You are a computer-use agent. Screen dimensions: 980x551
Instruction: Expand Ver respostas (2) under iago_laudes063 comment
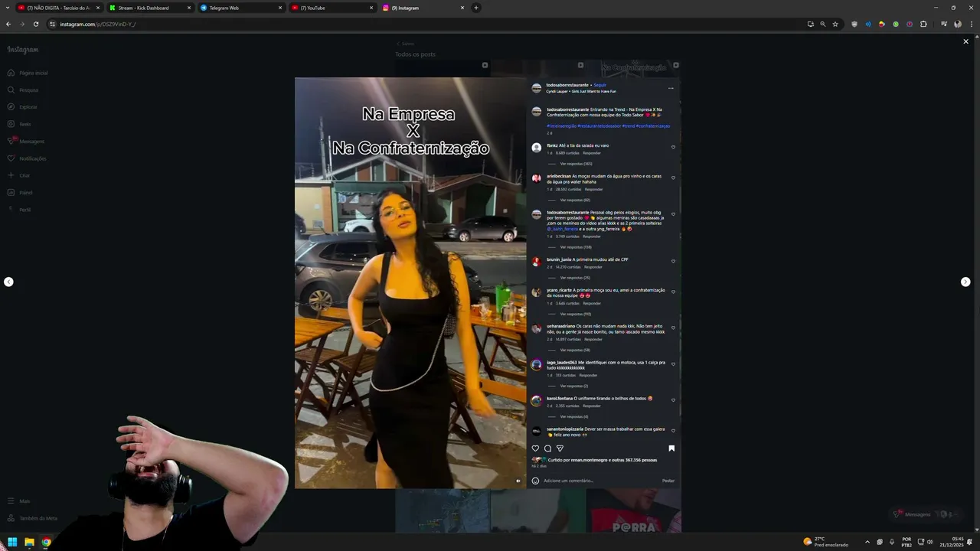[574, 386]
